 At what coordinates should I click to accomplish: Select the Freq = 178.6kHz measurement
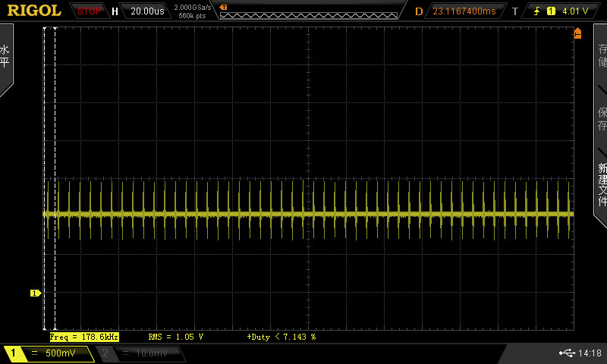(84, 337)
